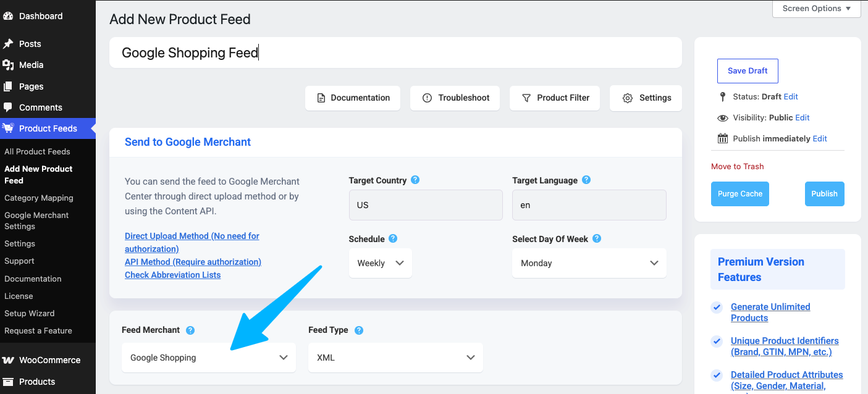Viewport: 868px width, 394px height.
Task: Click checkmark icon beside Detailed Product Attributes
Action: click(717, 375)
